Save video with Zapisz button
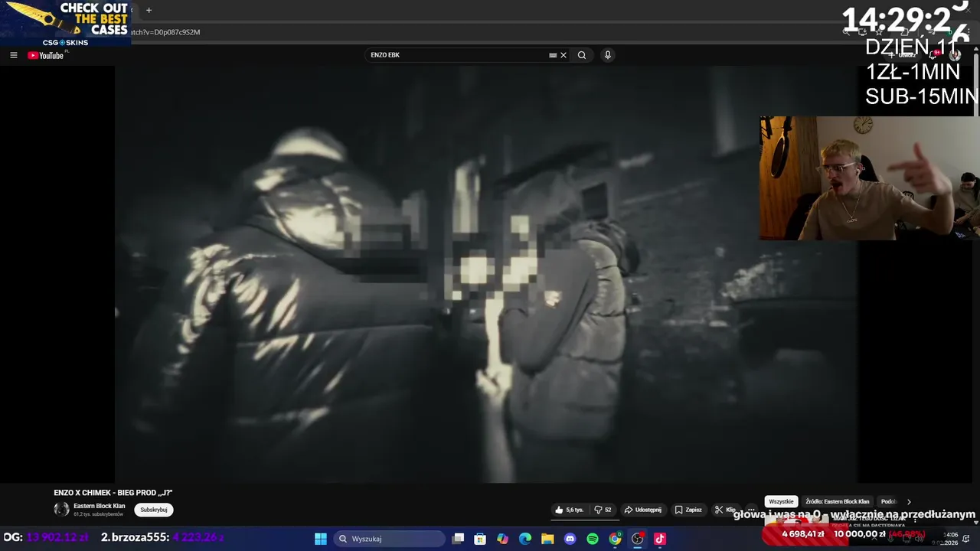The height and width of the screenshot is (551, 980). coord(688,510)
